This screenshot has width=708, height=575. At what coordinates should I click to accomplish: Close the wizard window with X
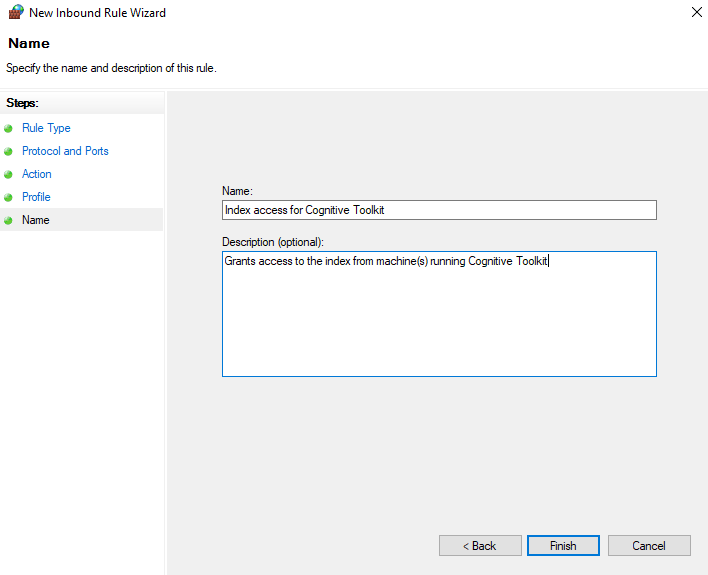click(x=696, y=13)
